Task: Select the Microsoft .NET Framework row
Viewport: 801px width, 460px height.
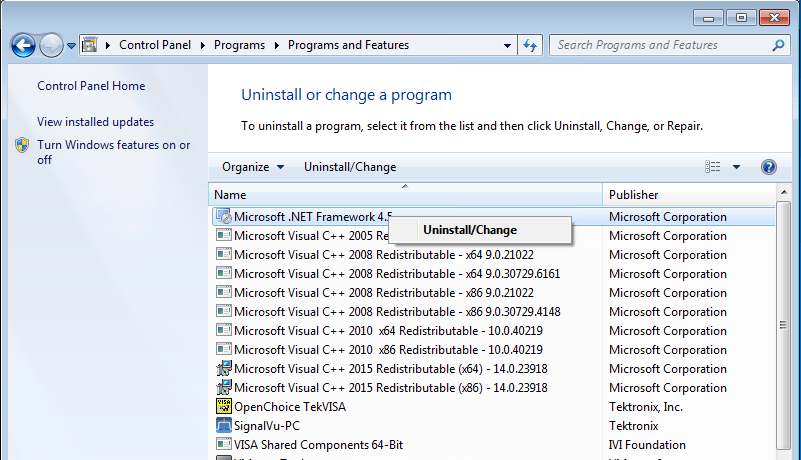Action: coord(492,217)
